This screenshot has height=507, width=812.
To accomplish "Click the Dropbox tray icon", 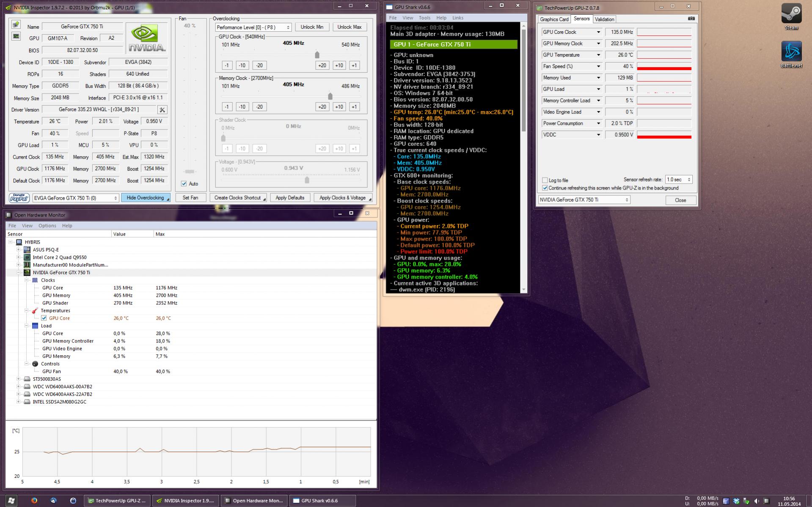I will (x=736, y=501).
